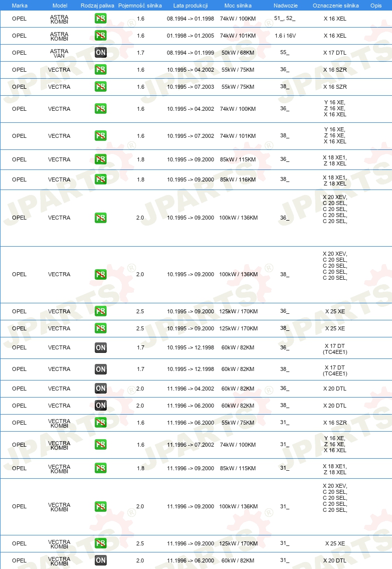This screenshot has height=569, width=392.
Task: Click the '1.7' capacity in Astra Van row
Action: pyautogui.click(x=141, y=53)
